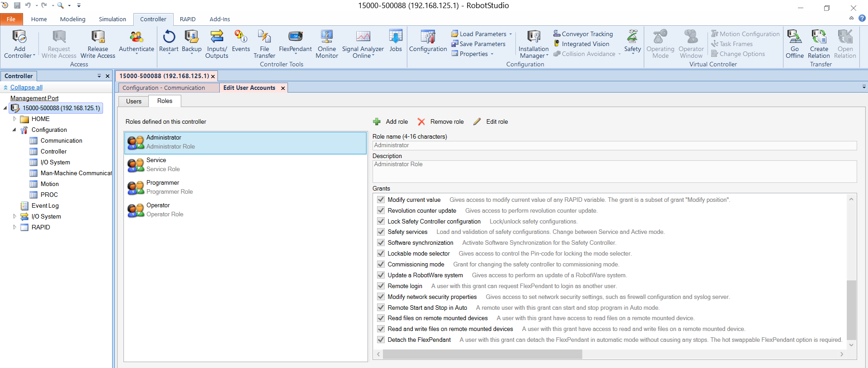Click the Grants vertical scrollbar thumb
868x368 pixels.
click(x=851, y=310)
